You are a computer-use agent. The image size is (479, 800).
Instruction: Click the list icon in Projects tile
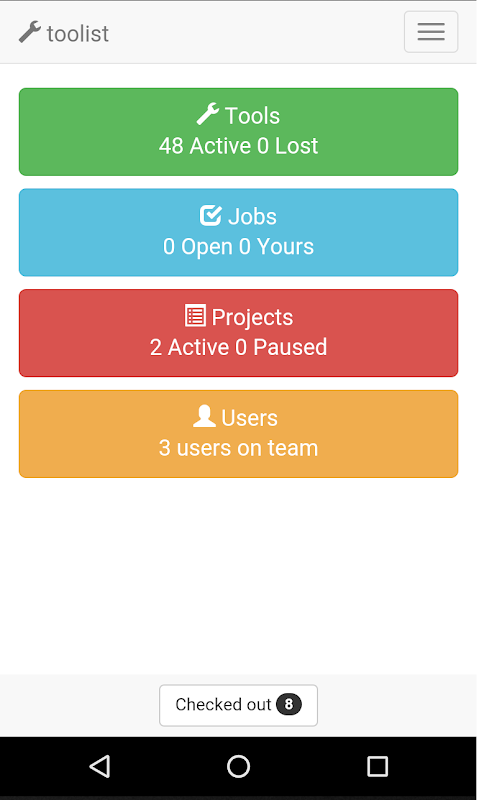(195, 316)
